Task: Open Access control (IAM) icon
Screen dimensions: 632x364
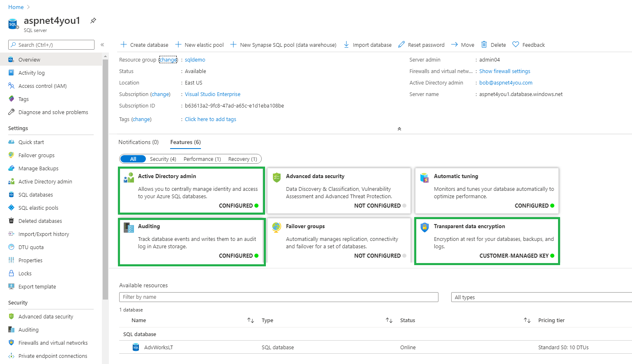Action: point(11,86)
